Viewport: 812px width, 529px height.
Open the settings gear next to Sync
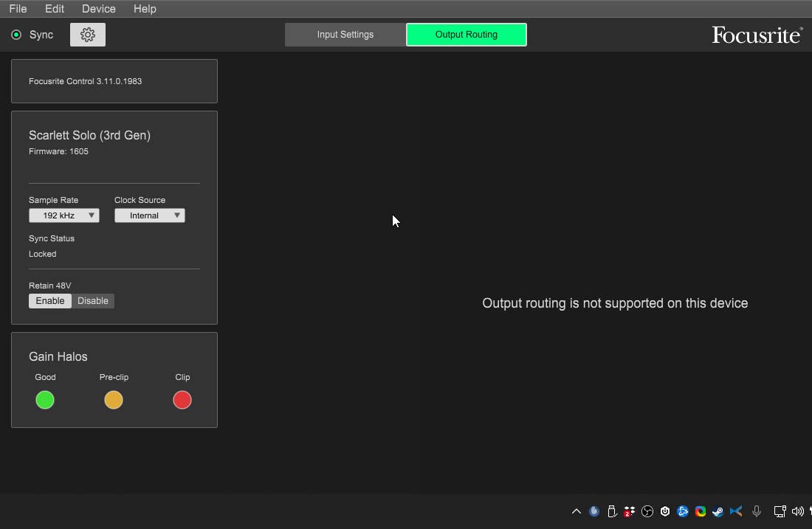88,35
